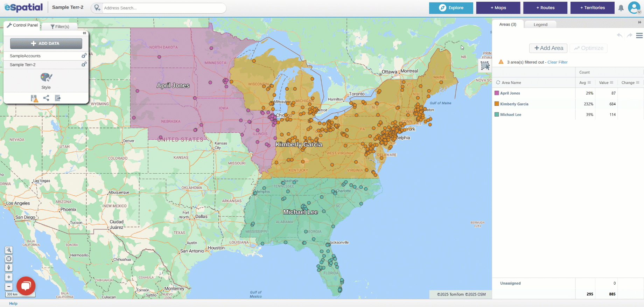Zoom out with the minus map button

tap(9, 286)
